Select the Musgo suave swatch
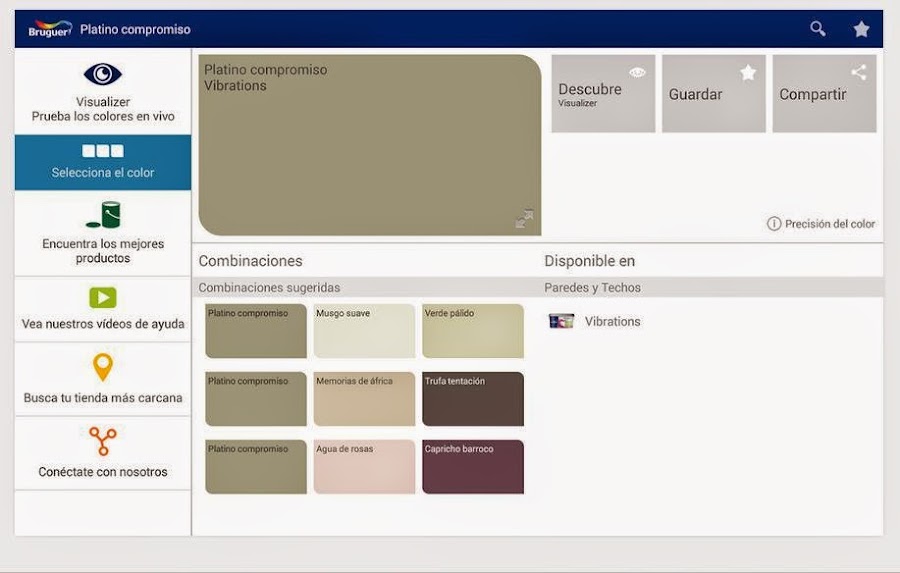This screenshot has height=573, width=900. [364, 331]
